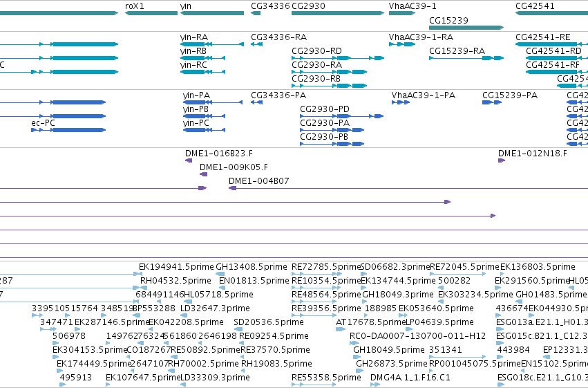The image size is (588, 388).
Task: Select protein CG2930-PB
Action: (332, 144)
